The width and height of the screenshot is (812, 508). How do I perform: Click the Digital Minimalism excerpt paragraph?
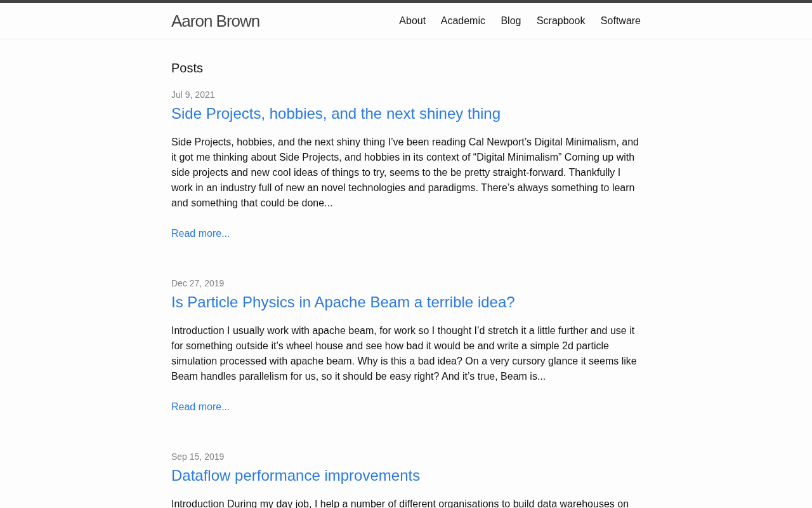pos(405,173)
